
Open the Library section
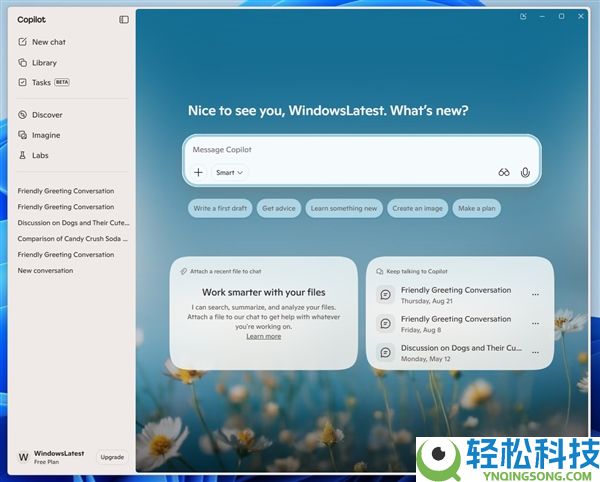pos(38,63)
